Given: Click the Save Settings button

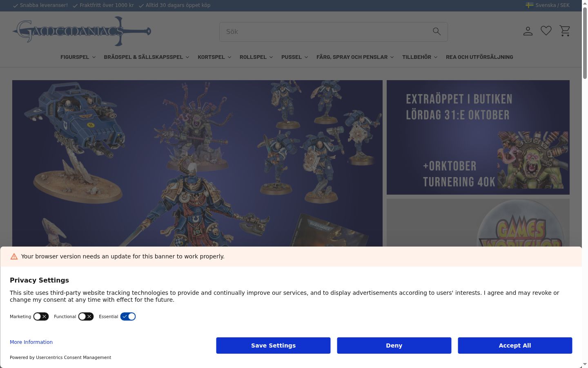Looking at the screenshot, I should tap(273, 346).
